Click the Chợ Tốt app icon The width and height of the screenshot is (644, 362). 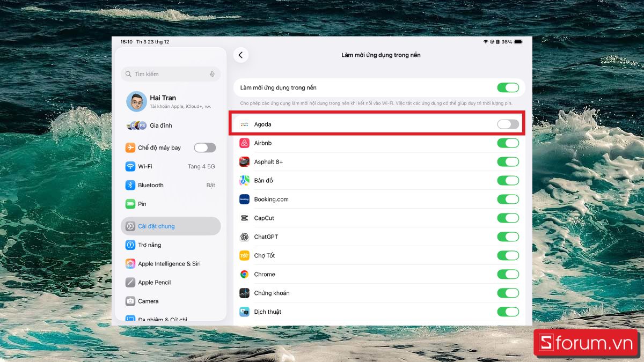244,256
